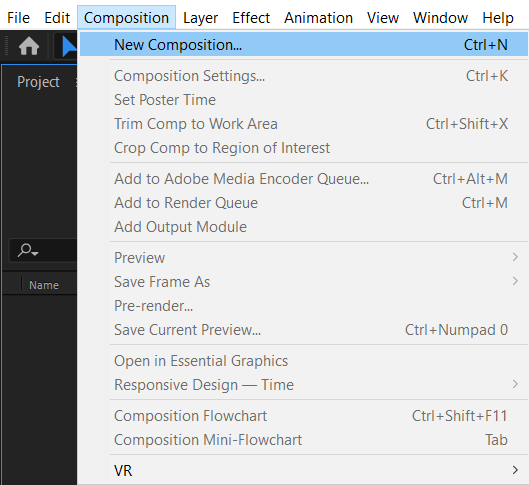Image resolution: width=529 pixels, height=485 pixels.
Task: Click the Home icon in the toolbar
Action: pyautogui.click(x=29, y=46)
